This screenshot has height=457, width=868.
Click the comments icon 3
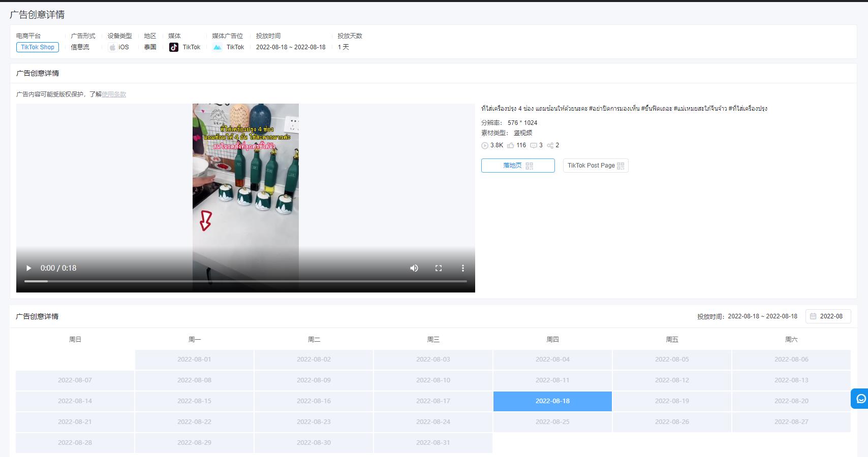534,145
